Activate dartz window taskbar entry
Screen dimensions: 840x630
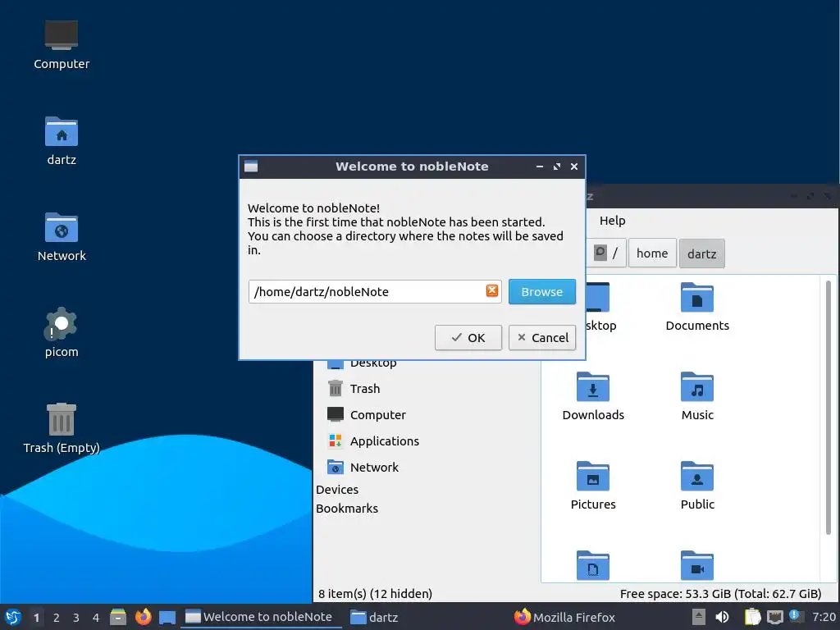[373, 617]
